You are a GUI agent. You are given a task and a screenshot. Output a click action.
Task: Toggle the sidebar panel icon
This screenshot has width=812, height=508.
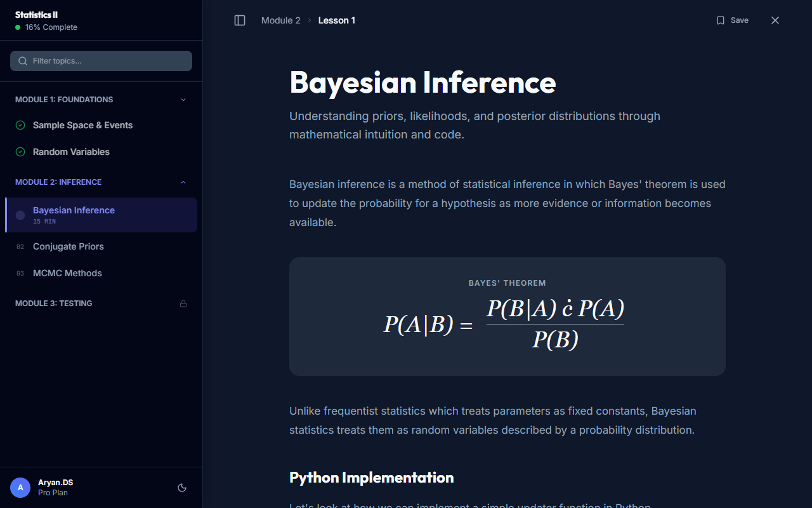(x=240, y=20)
